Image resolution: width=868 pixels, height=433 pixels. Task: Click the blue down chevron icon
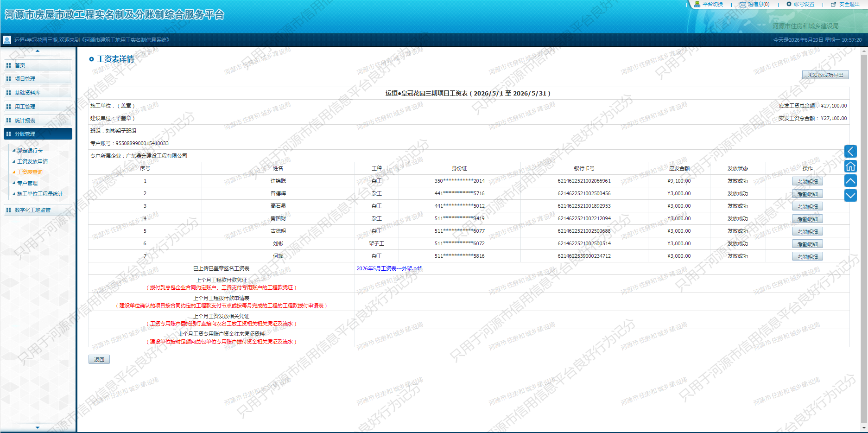(x=850, y=196)
